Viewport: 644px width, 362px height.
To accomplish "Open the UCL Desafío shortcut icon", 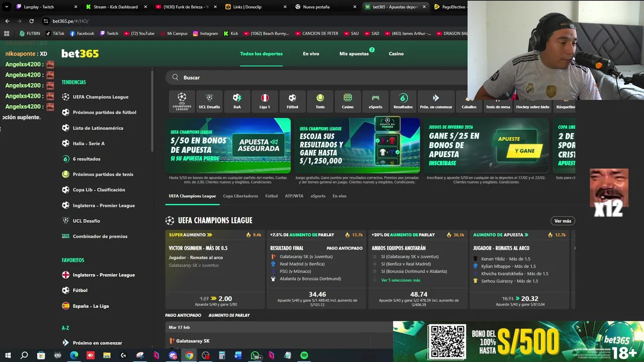I will pyautogui.click(x=209, y=101).
